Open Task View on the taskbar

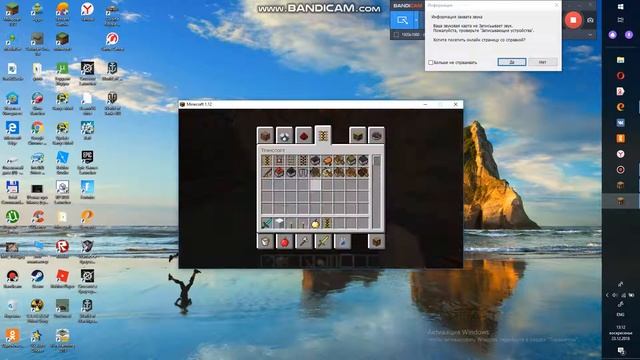click(x=621, y=20)
